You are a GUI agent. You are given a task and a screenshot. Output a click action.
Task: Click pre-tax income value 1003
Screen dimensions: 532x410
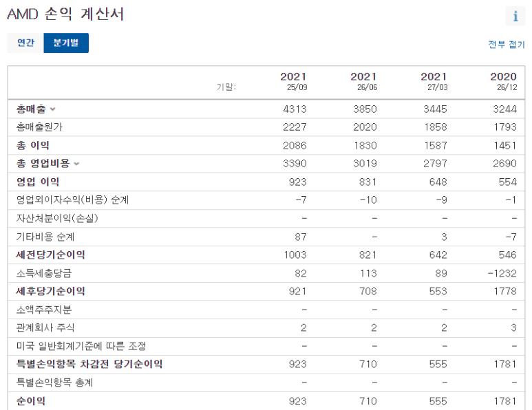coord(295,255)
